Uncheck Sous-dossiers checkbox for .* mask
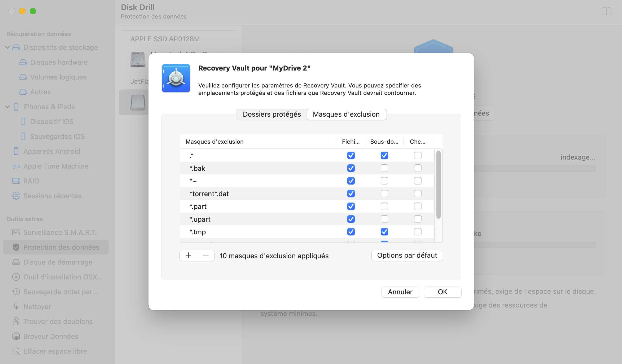Image resolution: width=622 pixels, height=364 pixels. coord(384,155)
